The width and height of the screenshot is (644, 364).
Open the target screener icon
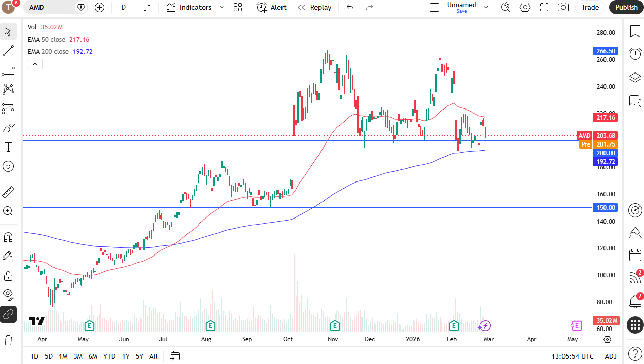point(635,210)
